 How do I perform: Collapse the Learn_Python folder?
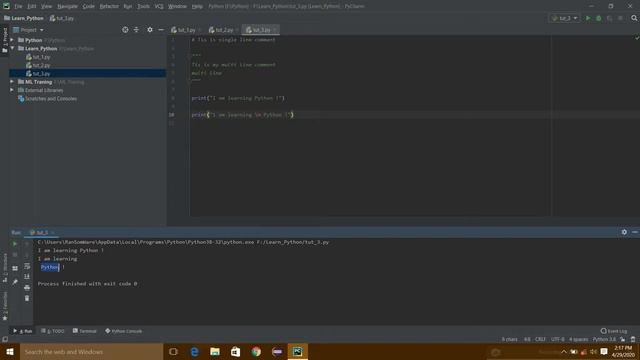point(12,48)
